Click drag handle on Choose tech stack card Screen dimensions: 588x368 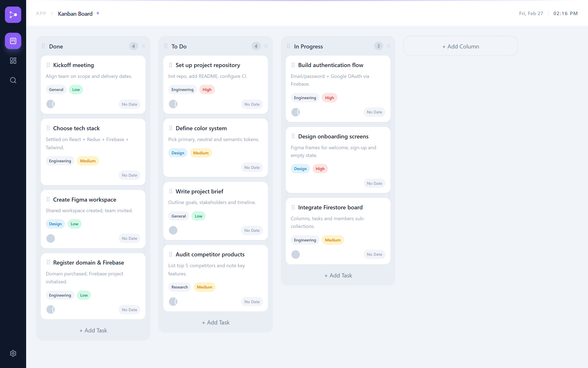48,128
